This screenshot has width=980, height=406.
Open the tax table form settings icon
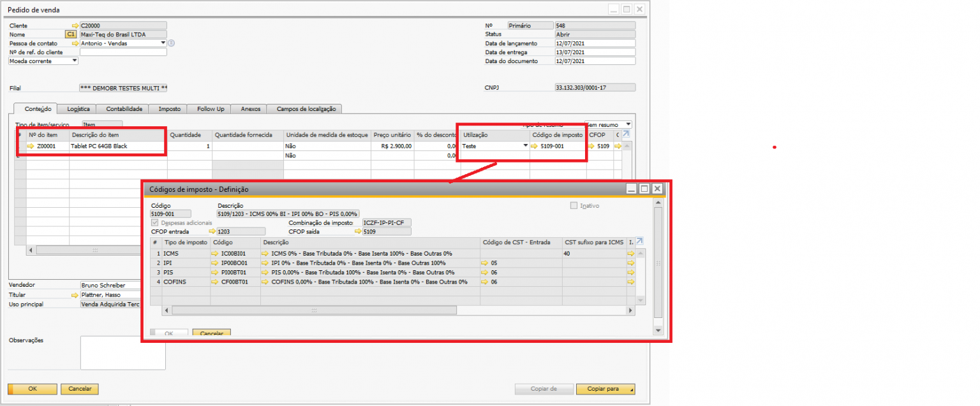(640, 242)
